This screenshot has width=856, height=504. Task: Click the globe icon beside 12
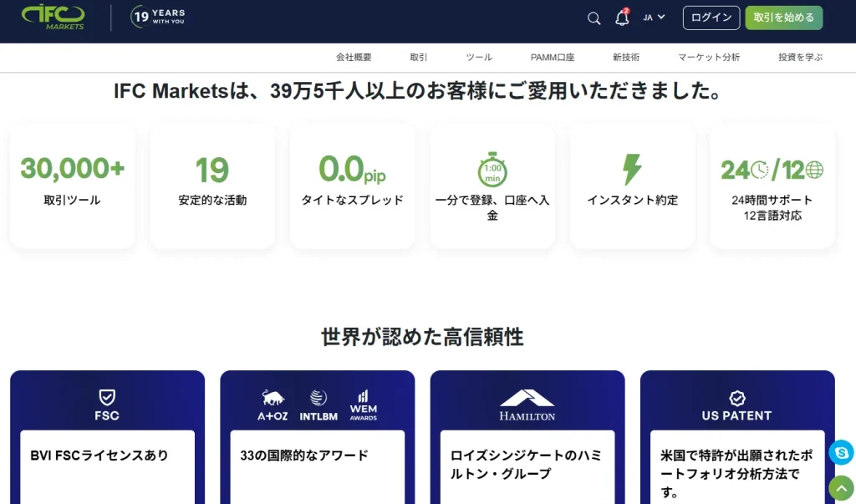point(814,170)
